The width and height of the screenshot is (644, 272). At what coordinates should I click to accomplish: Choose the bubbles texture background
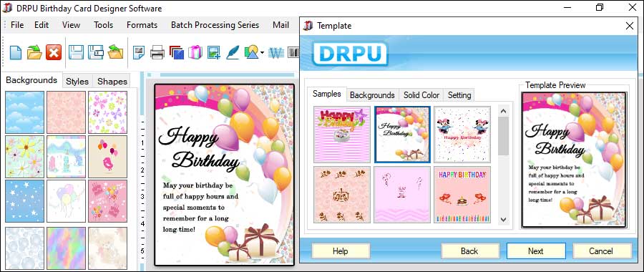[24, 248]
